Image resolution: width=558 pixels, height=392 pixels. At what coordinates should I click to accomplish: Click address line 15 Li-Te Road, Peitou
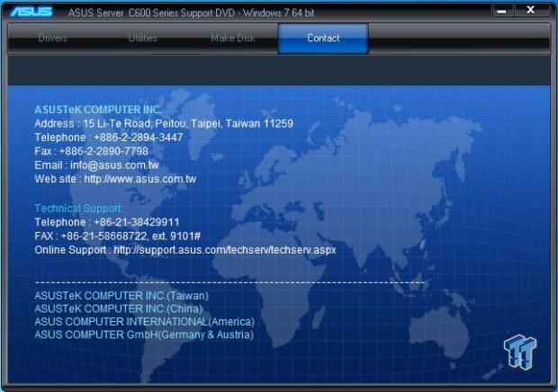[x=164, y=124]
